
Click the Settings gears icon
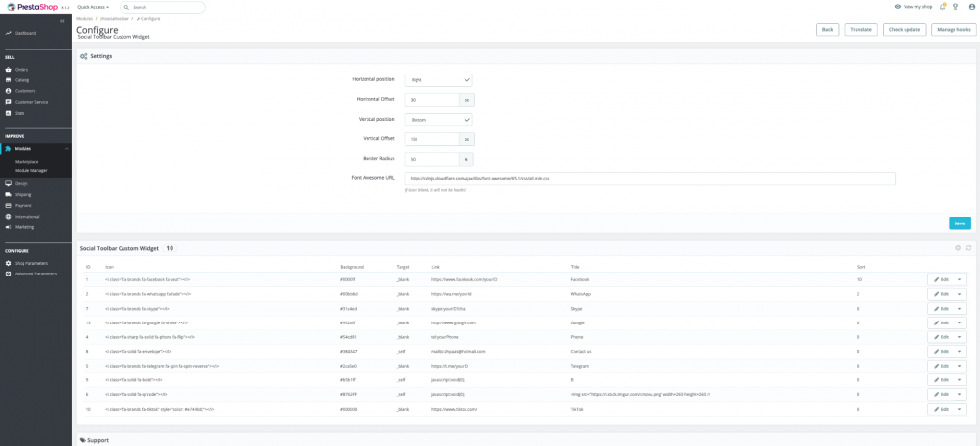click(83, 56)
